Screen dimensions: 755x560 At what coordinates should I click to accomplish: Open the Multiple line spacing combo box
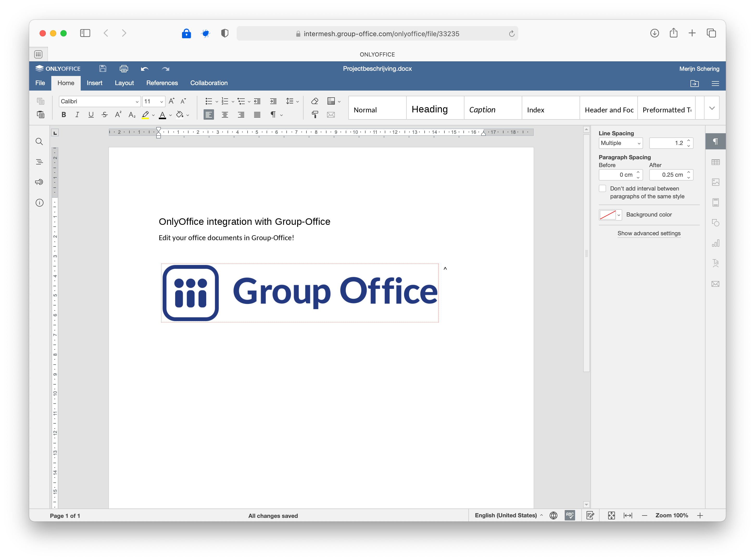(620, 143)
